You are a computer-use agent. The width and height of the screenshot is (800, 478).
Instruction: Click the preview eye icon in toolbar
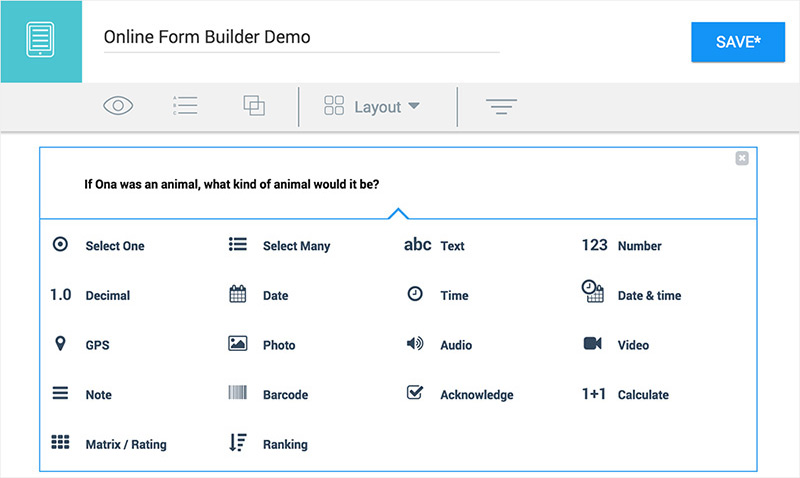pos(118,106)
